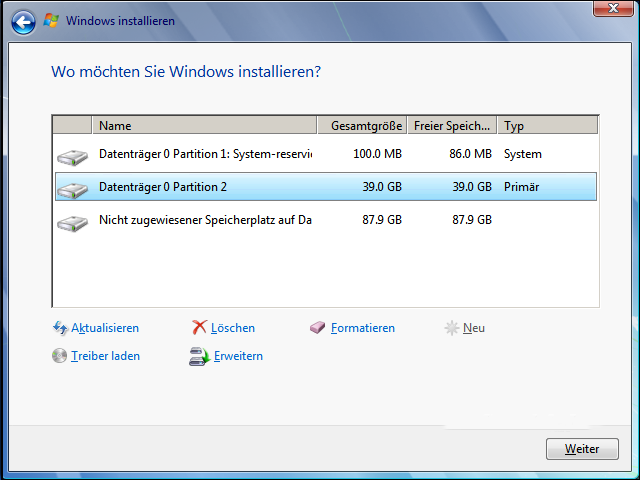Image resolution: width=640 pixels, height=480 pixels.
Task: Sort by the Freier Speich... column header
Action: pyautogui.click(x=452, y=125)
